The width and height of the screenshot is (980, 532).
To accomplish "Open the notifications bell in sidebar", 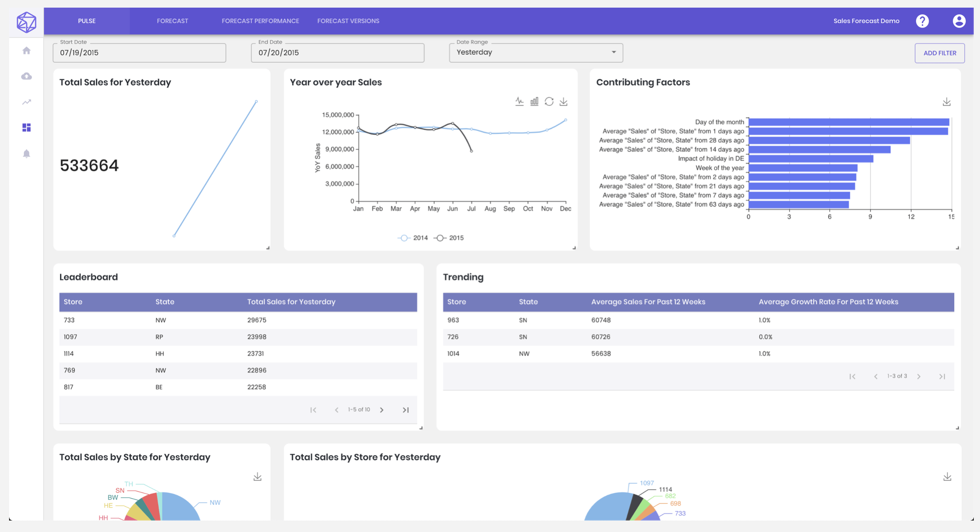I will pyautogui.click(x=27, y=153).
